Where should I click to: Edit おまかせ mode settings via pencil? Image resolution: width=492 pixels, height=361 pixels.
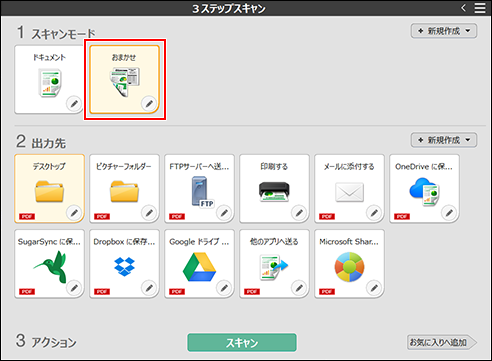tap(149, 104)
